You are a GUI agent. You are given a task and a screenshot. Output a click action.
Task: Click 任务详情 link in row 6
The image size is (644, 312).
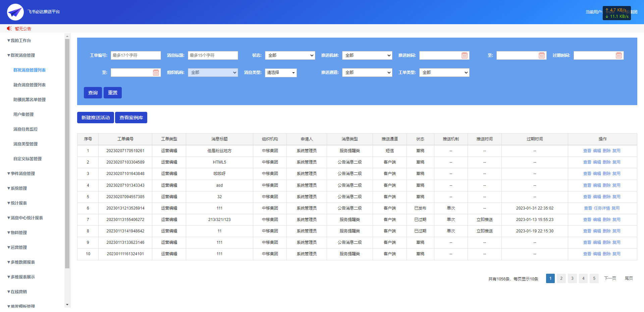point(602,208)
